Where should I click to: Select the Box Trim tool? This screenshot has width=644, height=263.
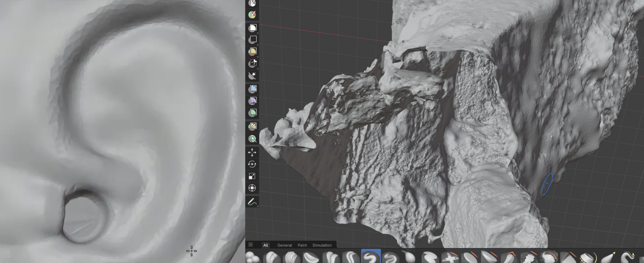252,63
